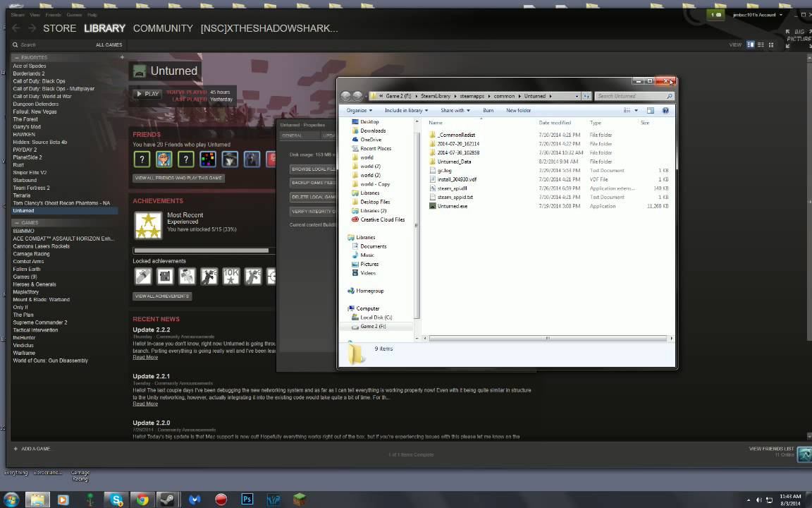Open the red record taskbar icon
The width and height of the screenshot is (812, 508).
click(221, 500)
